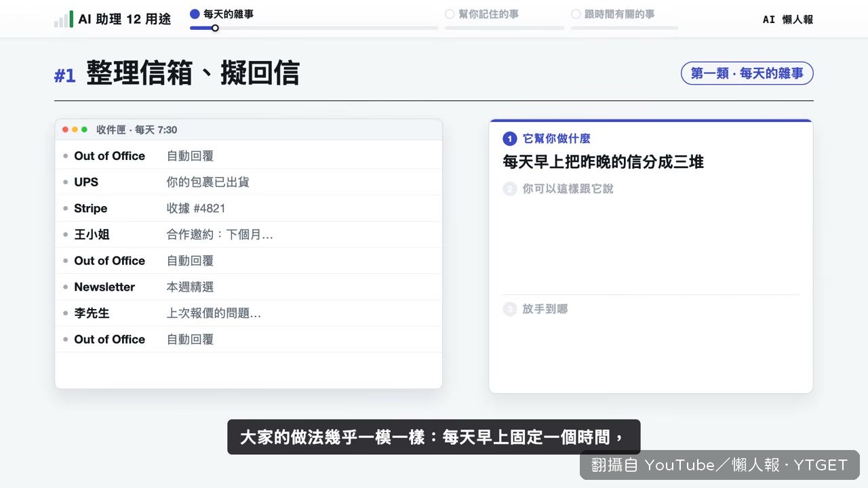Click the subject 本週精選
The image size is (868, 488).
coord(191,287)
